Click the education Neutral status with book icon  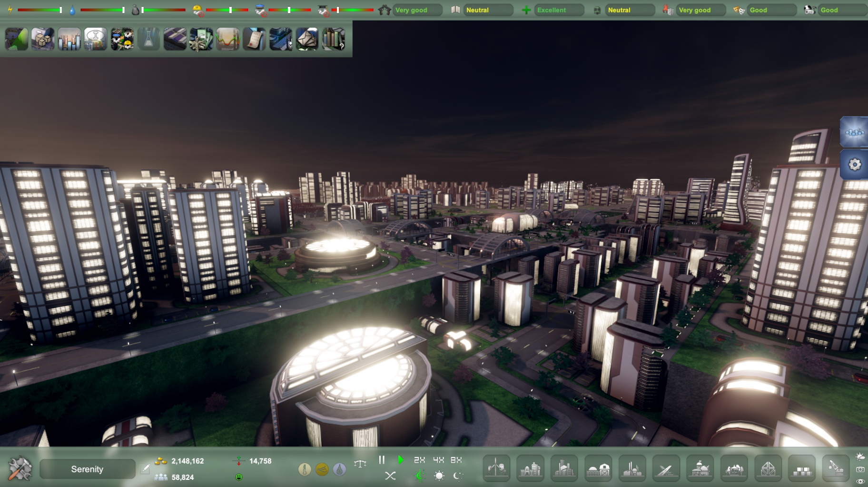pos(488,10)
